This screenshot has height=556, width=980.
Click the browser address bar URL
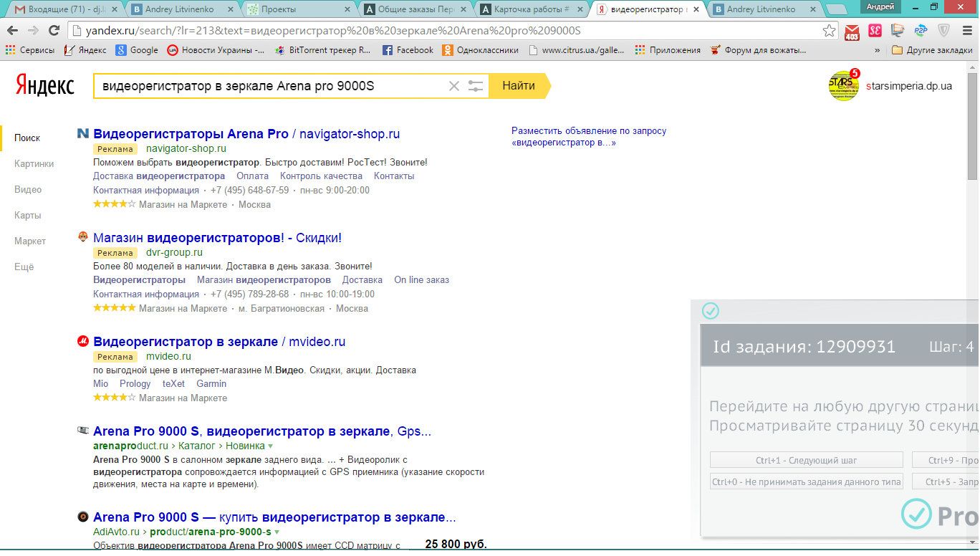335,31
